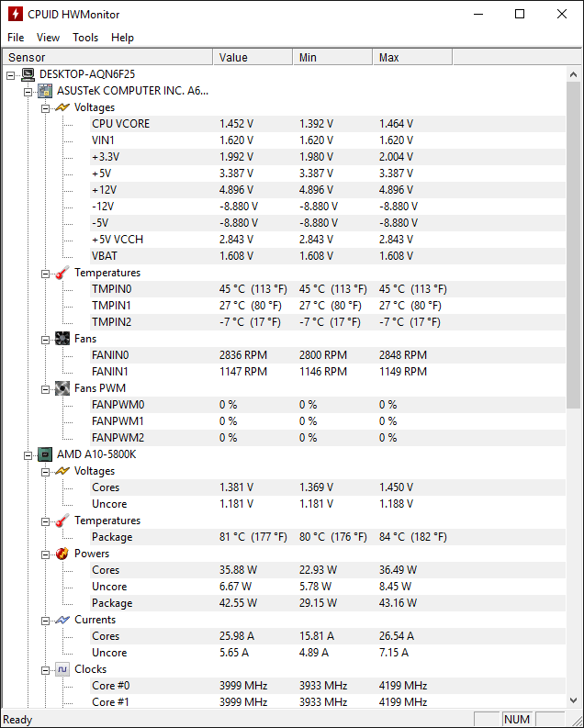This screenshot has height=728, width=584.
Task: Click the scrollbar down arrow
Action: tap(573, 700)
